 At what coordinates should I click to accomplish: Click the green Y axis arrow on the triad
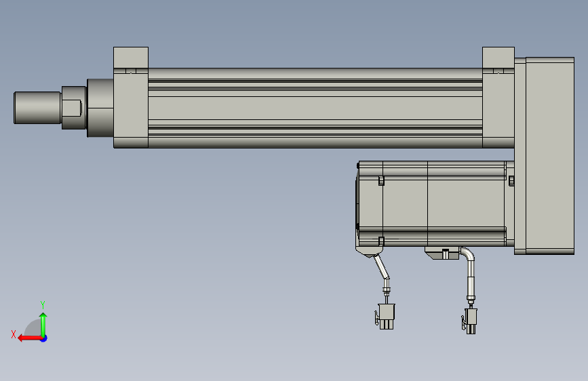pos(43,324)
